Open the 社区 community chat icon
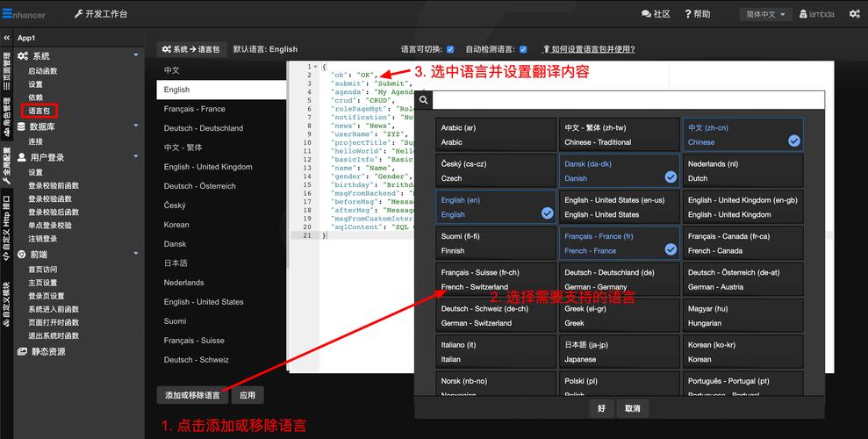This screenshot has height=439, width=868. (656, 14)
